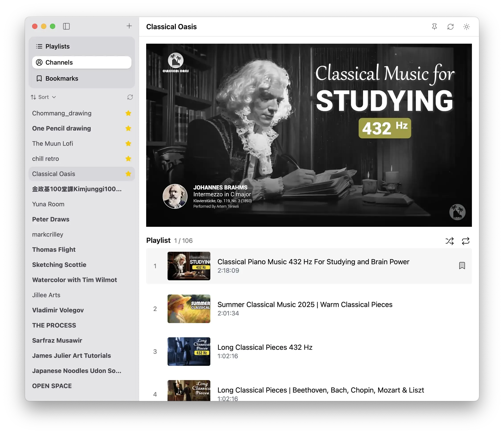Switch theme with the sun icon
This screenshot has width=504, height=434.
[466, 27]
